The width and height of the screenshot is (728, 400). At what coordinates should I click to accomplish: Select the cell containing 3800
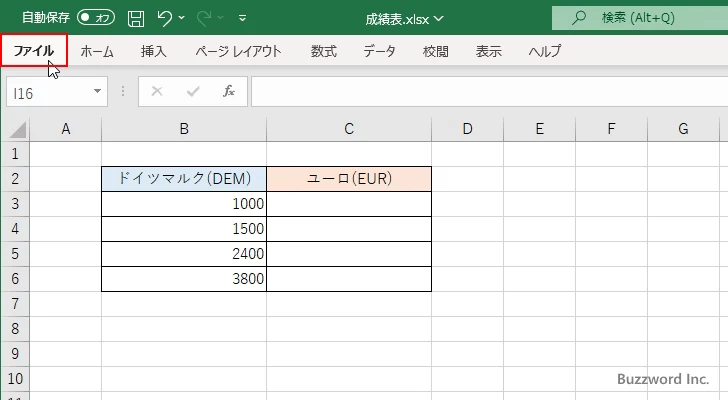[184, 279]
